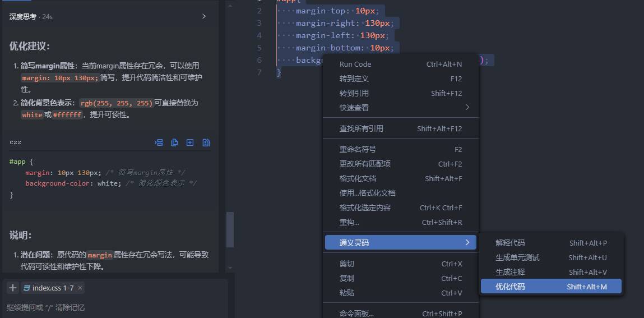Expand the 深度思考 thinking section
Image resolution: width=644 pixels, height=318 pixels.
click(203, 16)
